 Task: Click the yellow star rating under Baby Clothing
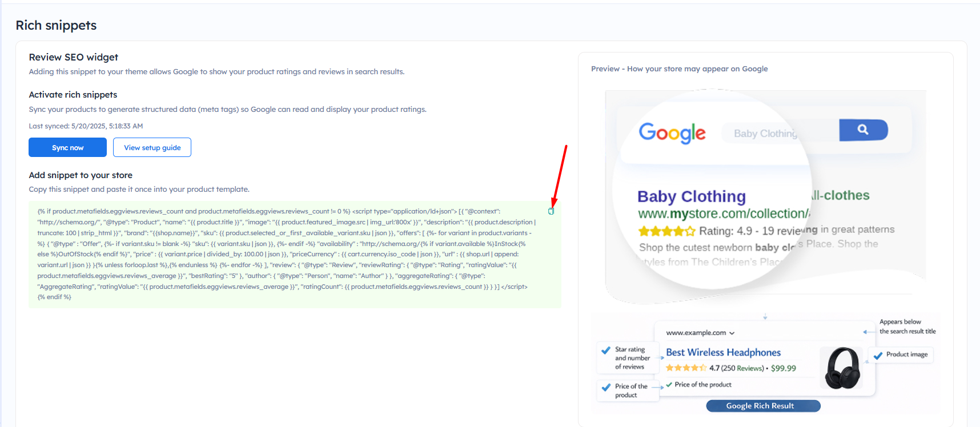click(x=666, y=231)
